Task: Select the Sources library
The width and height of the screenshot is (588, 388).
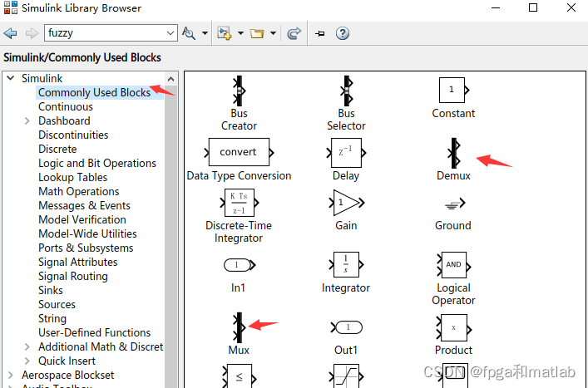Action: pyautogui.click(x=57, y=304)
